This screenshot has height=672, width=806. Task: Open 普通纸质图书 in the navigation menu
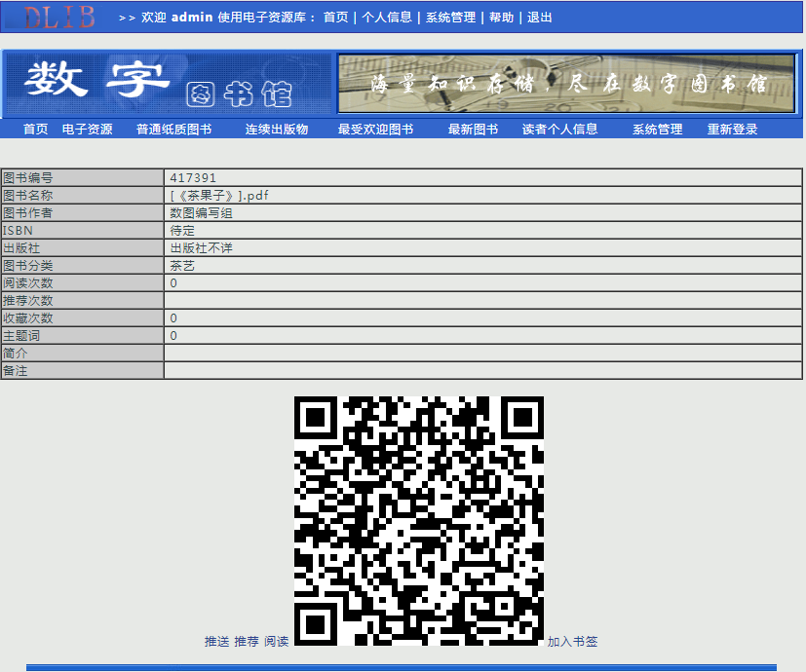tap(173, 130)
